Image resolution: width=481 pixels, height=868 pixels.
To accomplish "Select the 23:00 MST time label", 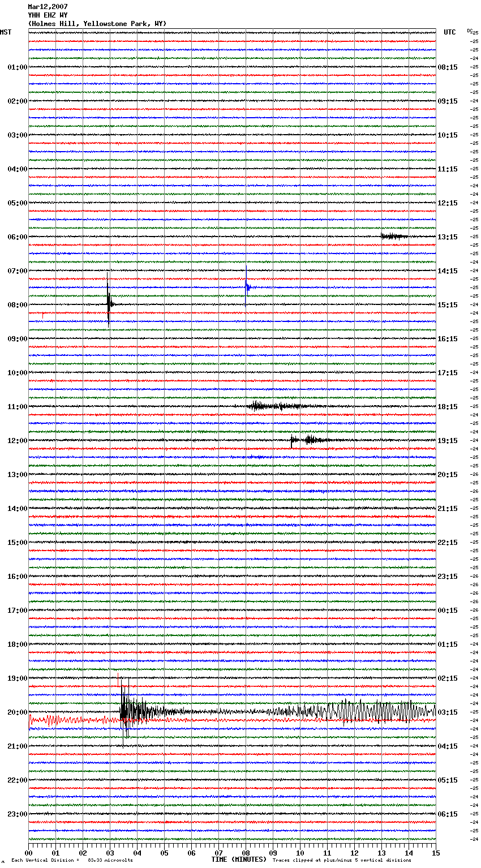I will [x=17, y=814].
